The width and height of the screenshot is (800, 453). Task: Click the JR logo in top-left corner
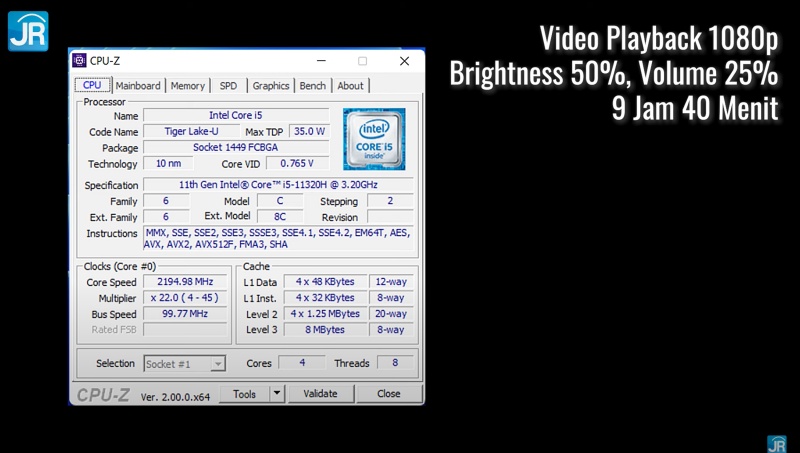pos(28,30)
